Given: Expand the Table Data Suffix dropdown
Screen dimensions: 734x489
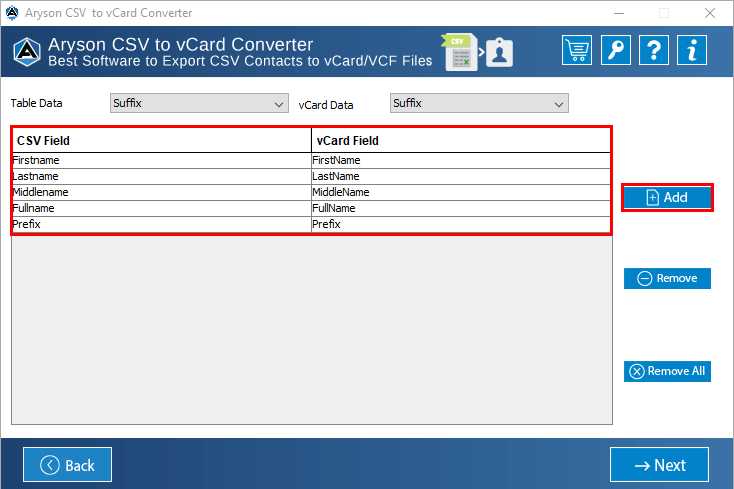Looking at the screenshot, I should (x=199, y=103).
